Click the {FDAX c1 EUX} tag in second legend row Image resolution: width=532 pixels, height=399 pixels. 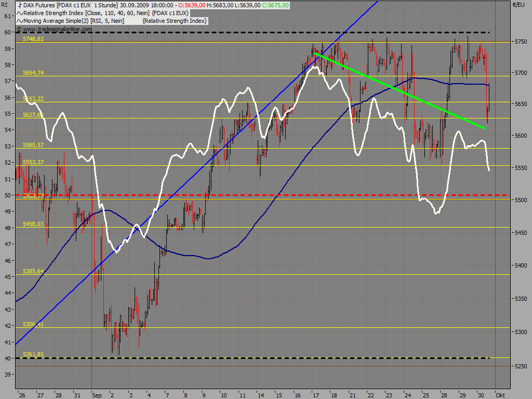click(170, 13)
